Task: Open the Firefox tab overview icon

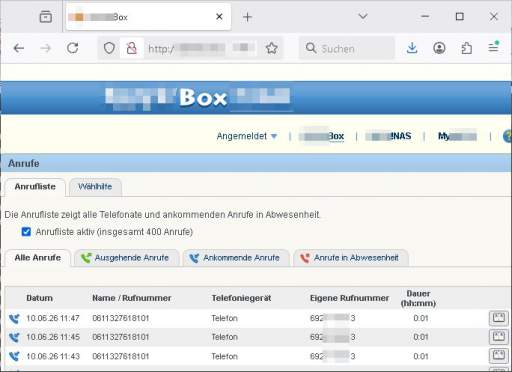Action: click(46, 17)
